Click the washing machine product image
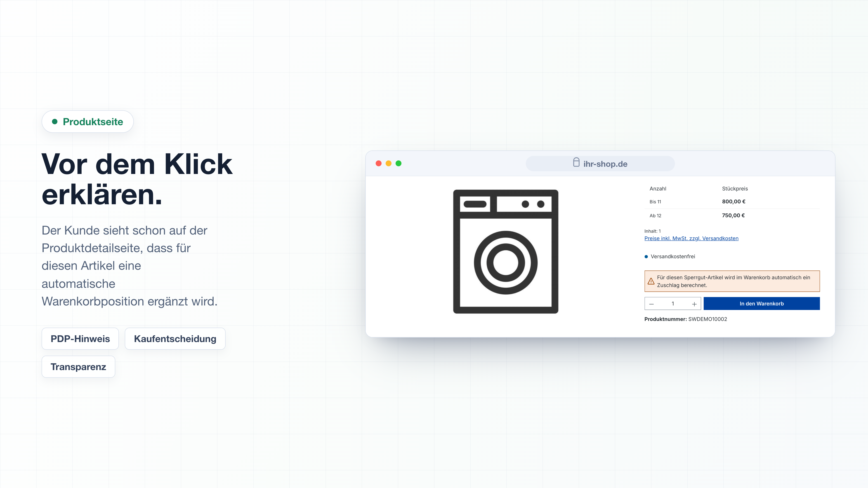This screenshot has height=488, width=868. (x=505, y=252)
